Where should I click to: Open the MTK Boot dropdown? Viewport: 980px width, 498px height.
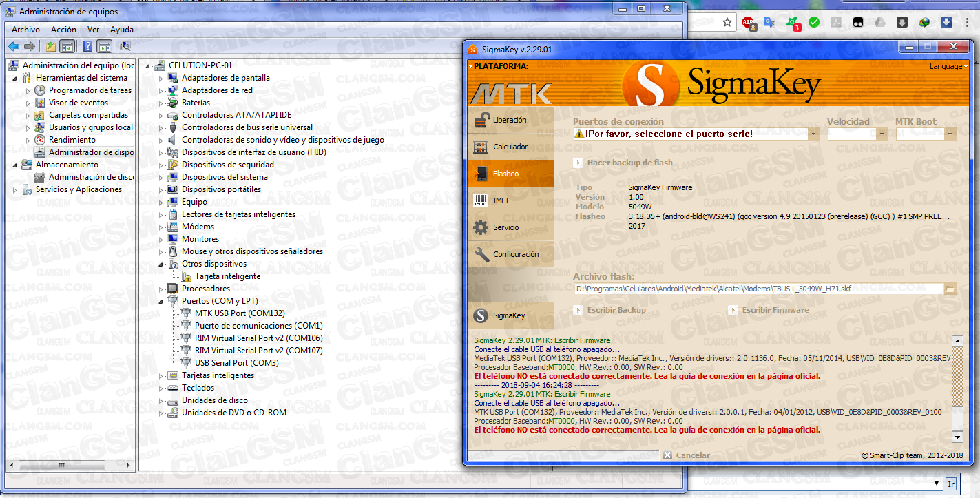click(950, 134)
